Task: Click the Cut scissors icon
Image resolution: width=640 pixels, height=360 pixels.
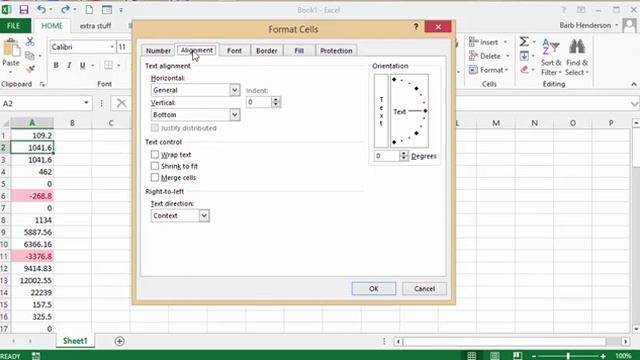Action: point(30,42)
